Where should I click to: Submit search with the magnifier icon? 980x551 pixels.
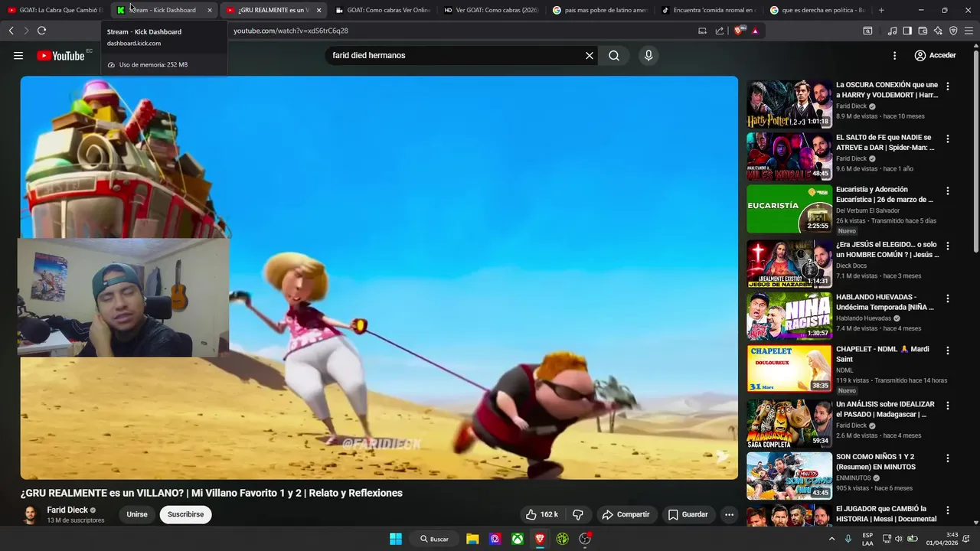pyautogui.click(x=614, y=55)
